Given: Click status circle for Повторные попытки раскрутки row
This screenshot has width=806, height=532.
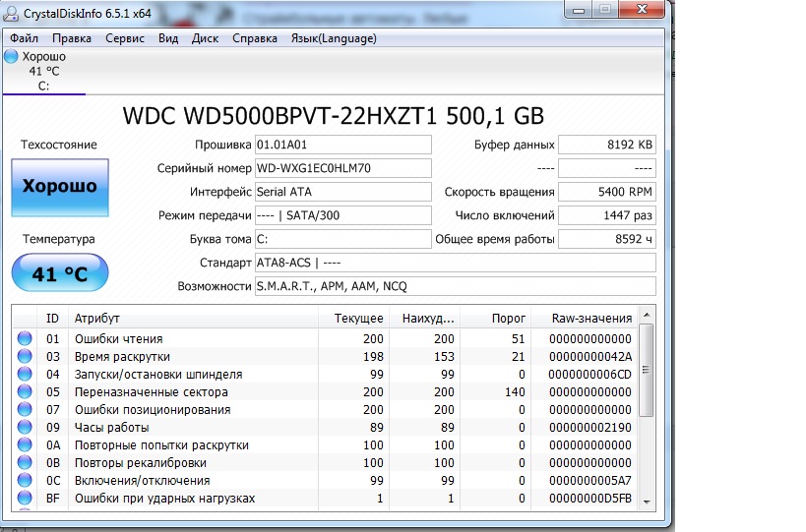Looking at the screenshot, I should click(25, 444).
